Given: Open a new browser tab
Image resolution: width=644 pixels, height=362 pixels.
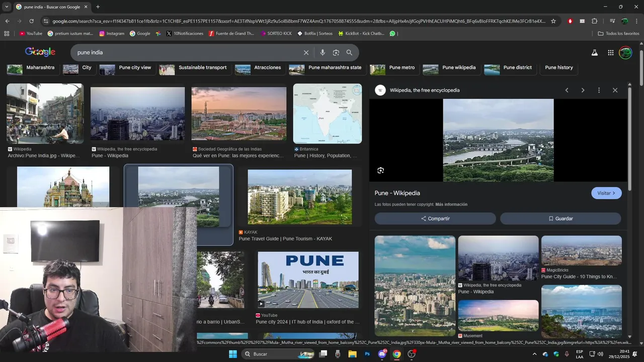Looking at the screenshot, I should tap(98, 7).
